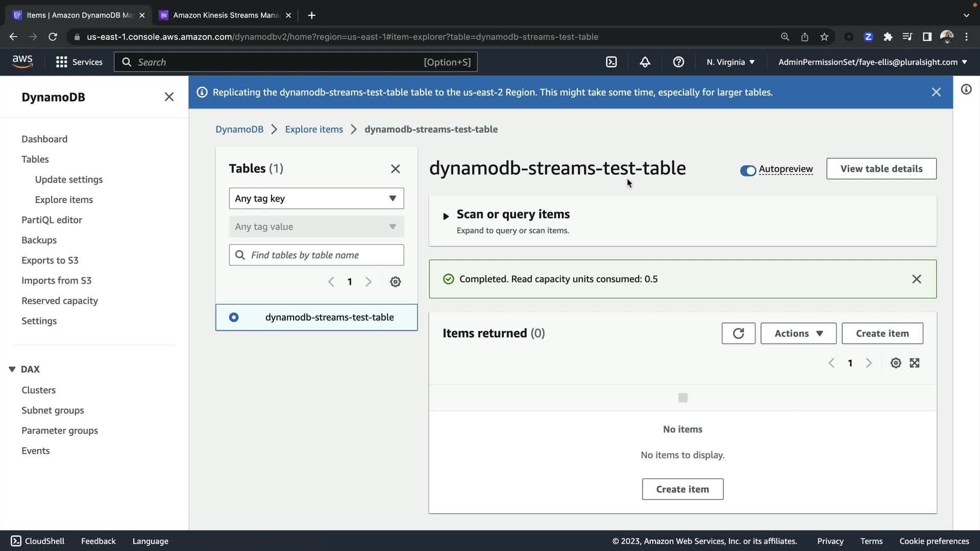Open the Any tag key dropdown

click(316, 198)
